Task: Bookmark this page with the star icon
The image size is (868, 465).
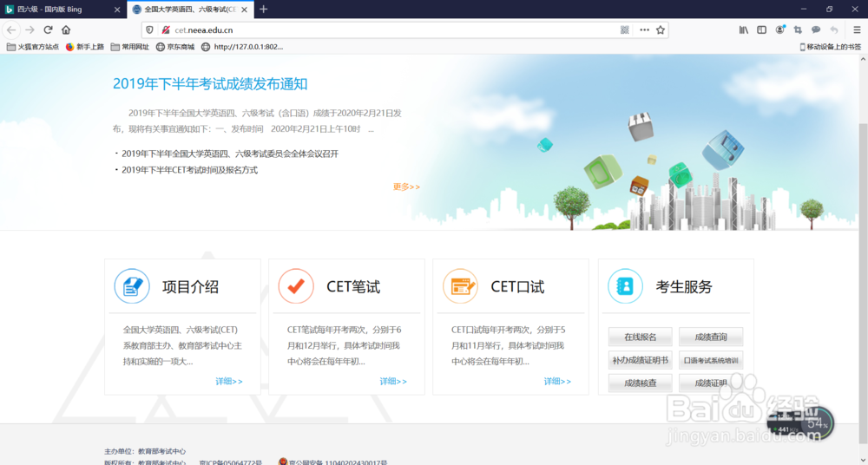Action: [x=661, y=29]
